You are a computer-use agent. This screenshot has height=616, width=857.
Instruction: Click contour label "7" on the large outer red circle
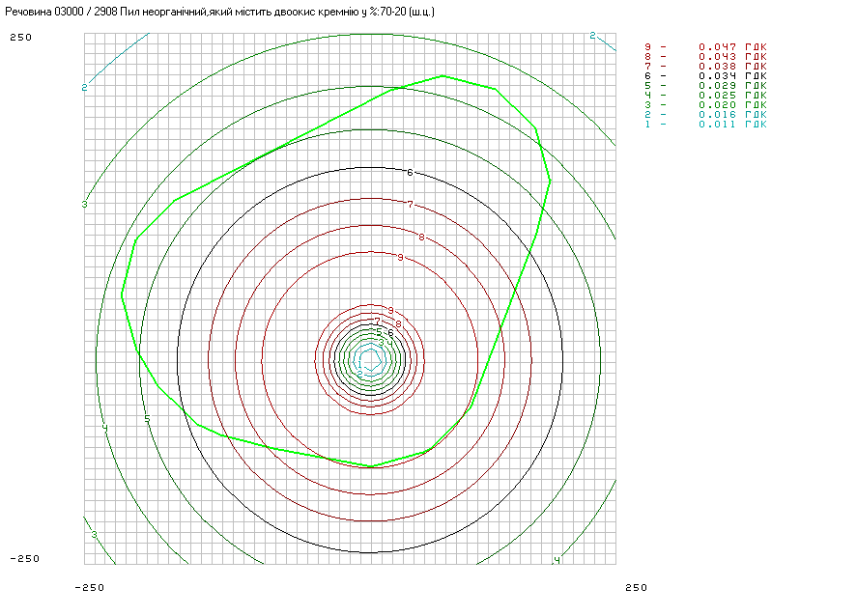pos(410,205)
